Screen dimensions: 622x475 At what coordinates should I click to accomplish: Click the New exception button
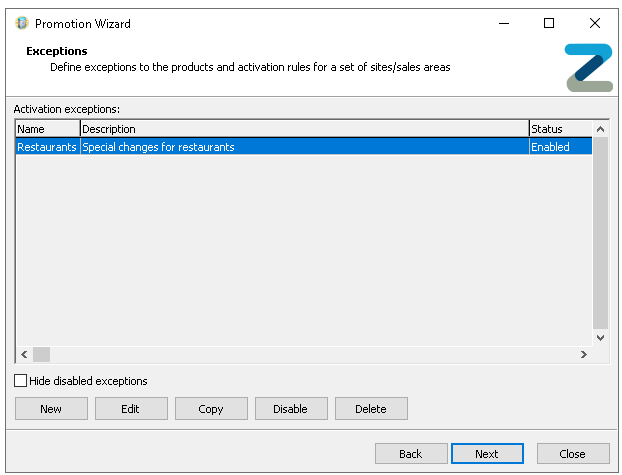51,409
